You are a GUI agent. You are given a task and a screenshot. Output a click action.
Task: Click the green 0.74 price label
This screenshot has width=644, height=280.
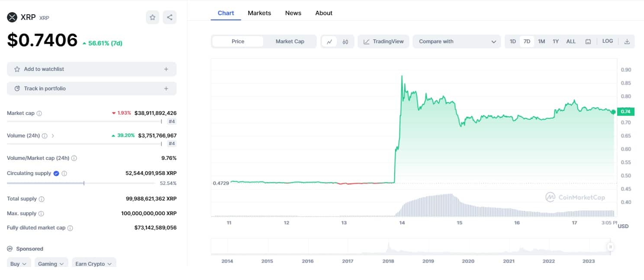625,112
